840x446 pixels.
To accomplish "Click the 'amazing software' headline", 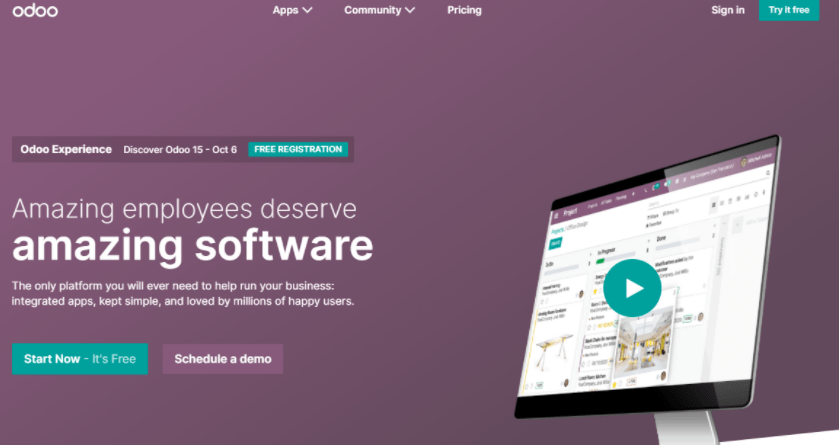I will (192, 245).
